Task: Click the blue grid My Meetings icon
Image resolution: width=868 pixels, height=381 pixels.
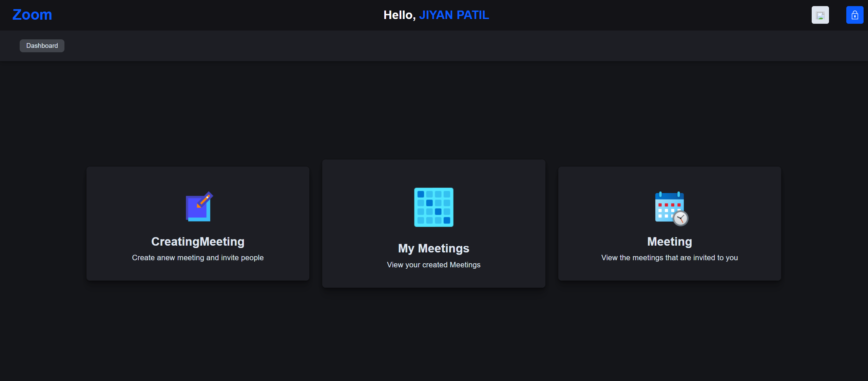Action: 434,207
